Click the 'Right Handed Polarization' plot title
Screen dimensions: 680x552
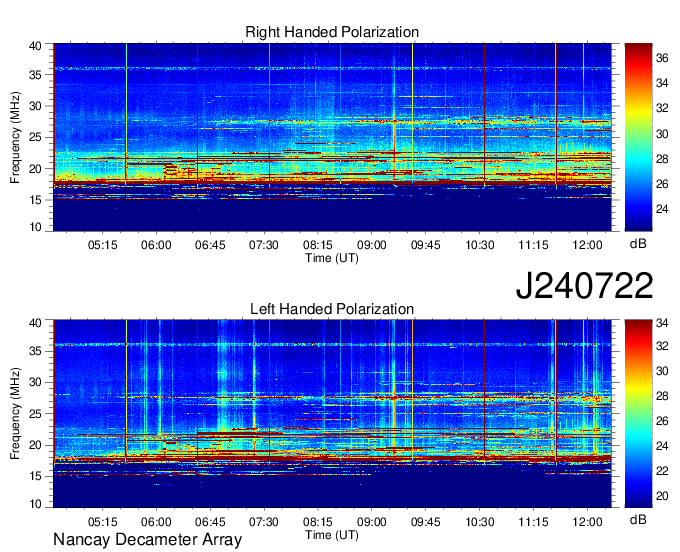332,32
